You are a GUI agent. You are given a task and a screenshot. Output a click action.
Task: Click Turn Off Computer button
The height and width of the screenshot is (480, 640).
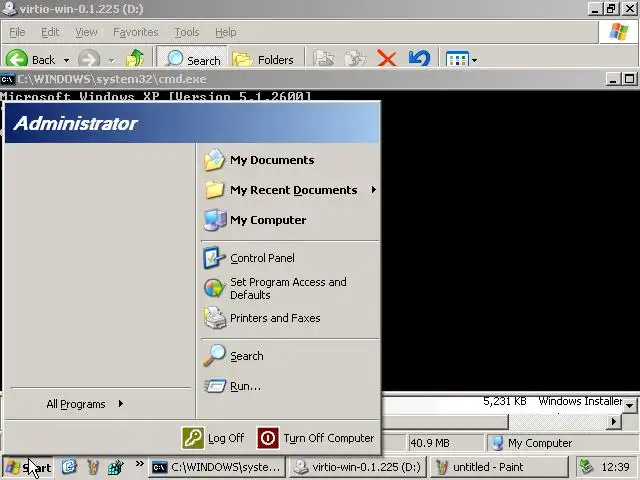316,438
